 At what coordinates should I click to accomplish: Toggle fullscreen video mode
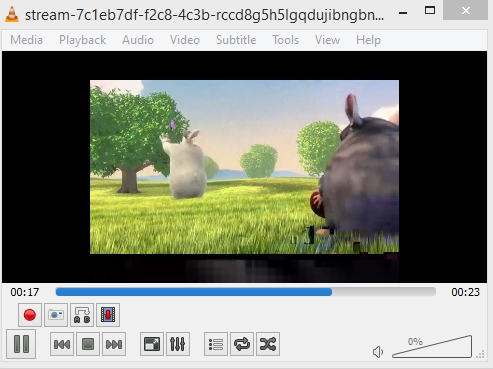click(152, 344)
